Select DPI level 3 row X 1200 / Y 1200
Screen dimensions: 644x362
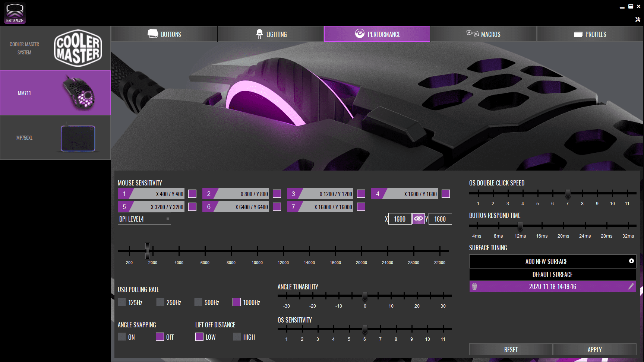click(x=320, y=194)
